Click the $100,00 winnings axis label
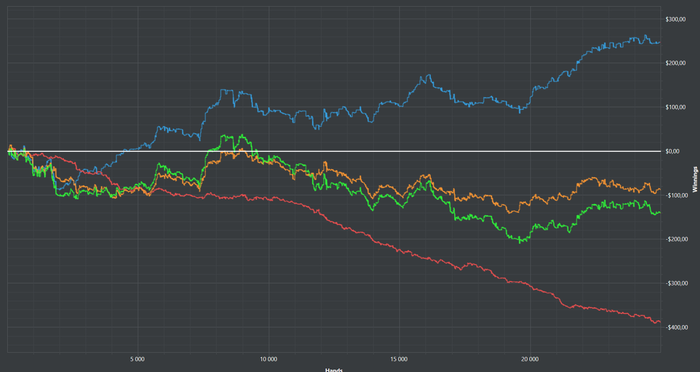 coord(675,107)
